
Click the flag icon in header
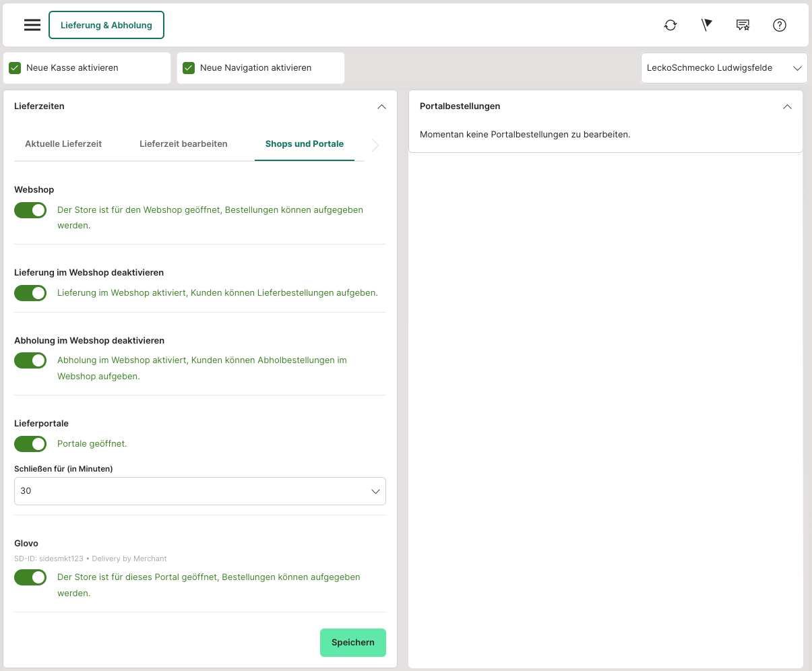coord(706,25)
